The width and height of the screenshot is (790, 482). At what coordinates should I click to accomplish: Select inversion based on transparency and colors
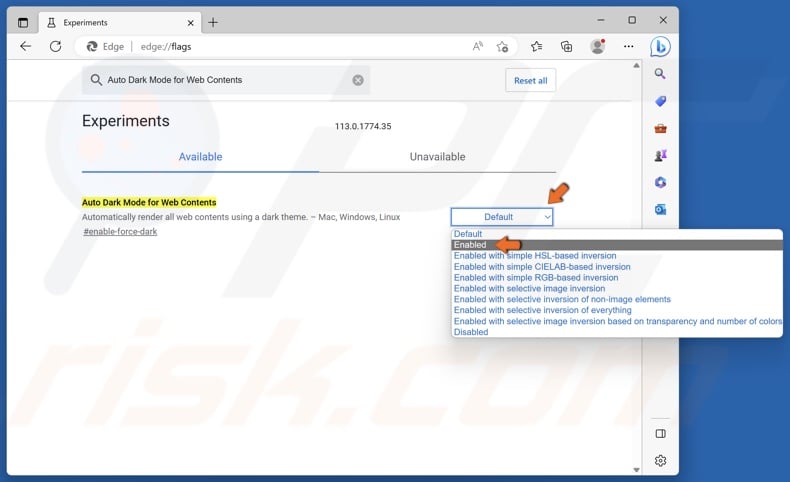pyautogui.click(x=617, y=321)
